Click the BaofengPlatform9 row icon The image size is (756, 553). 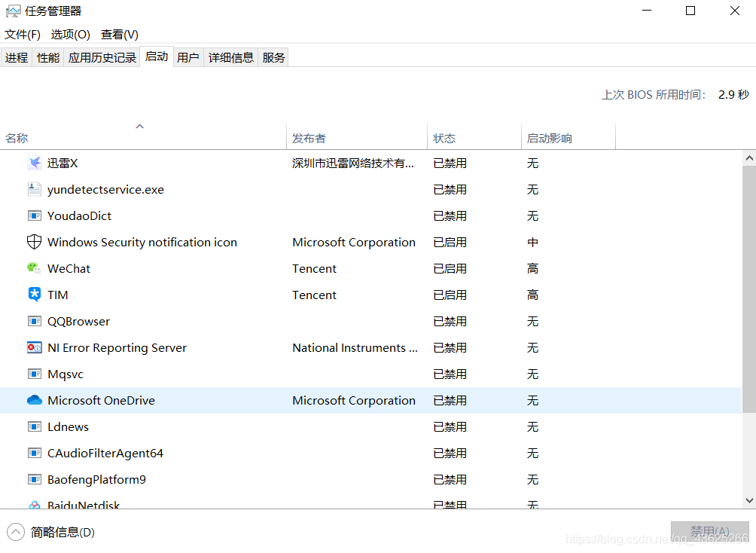pyautogui.click(x=34, y=479)
